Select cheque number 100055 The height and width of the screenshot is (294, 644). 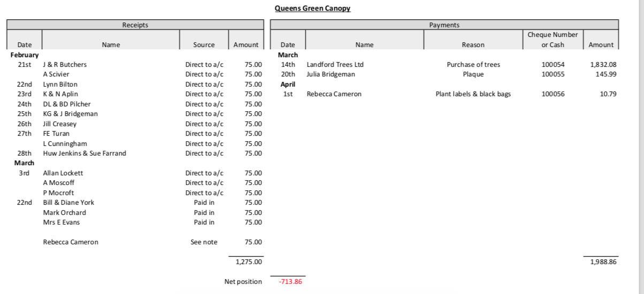click(x=553, y=74)
